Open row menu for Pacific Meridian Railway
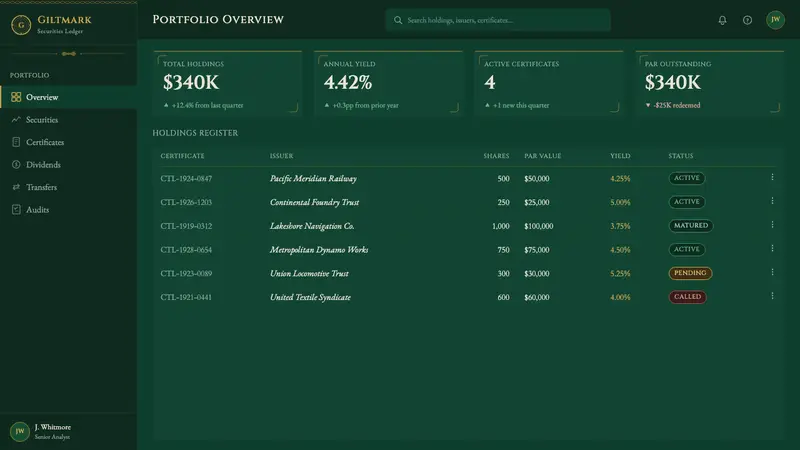The width and height of the screenshot is (800, 450). [x=772, y=177]
